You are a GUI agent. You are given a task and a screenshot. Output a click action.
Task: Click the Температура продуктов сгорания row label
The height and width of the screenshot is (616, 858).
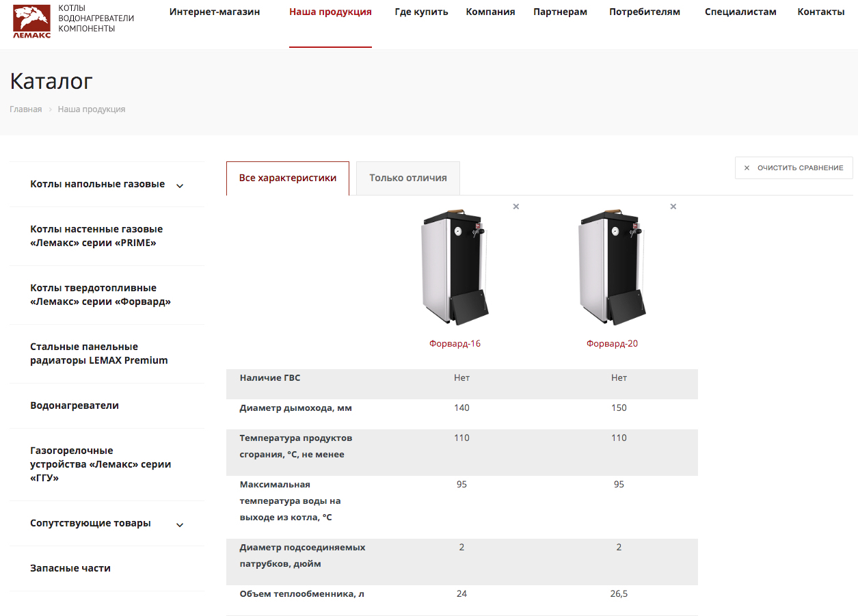point(296,446)
